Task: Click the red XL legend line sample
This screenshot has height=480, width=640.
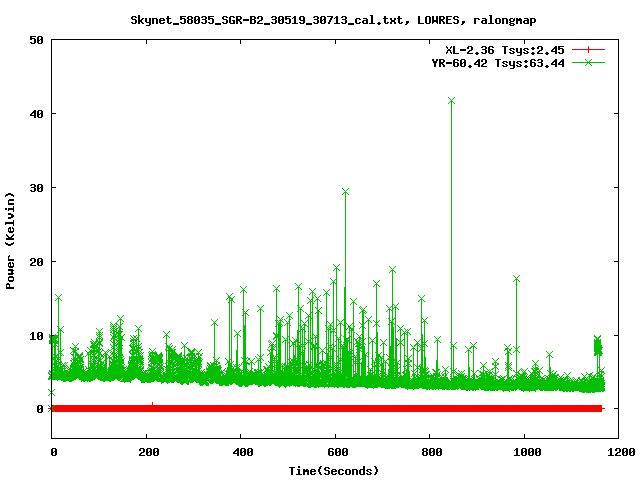Action: (588, 50)
